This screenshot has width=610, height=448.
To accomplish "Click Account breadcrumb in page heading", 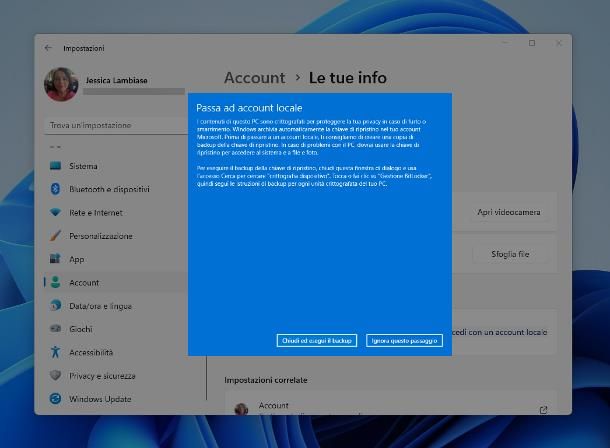I will coord(254,78).
